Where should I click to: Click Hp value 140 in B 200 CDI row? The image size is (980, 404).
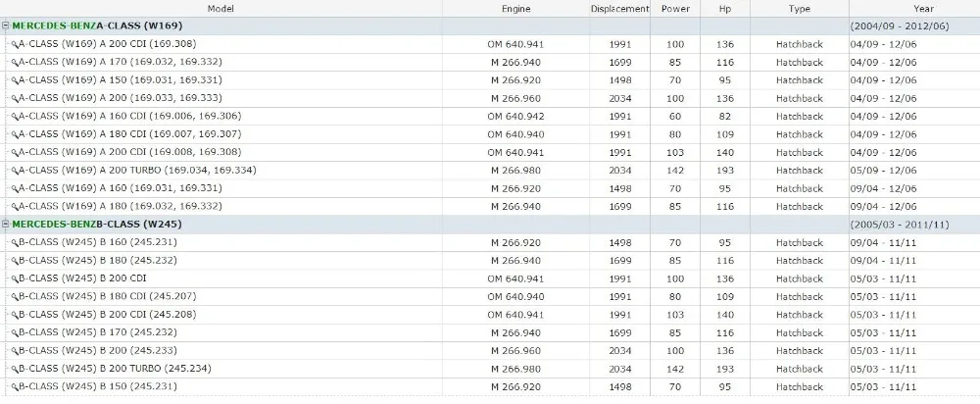(725, 315)
